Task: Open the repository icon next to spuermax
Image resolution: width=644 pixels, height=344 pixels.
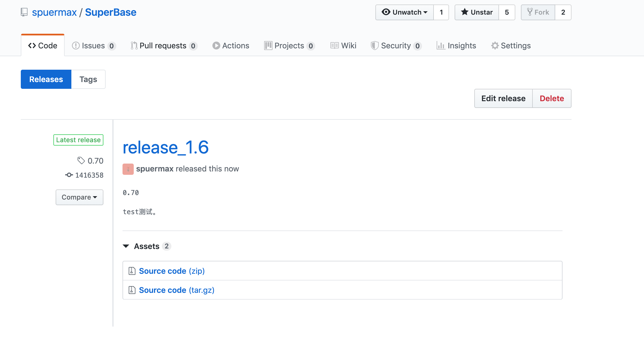Action: (x=24, y=12)
